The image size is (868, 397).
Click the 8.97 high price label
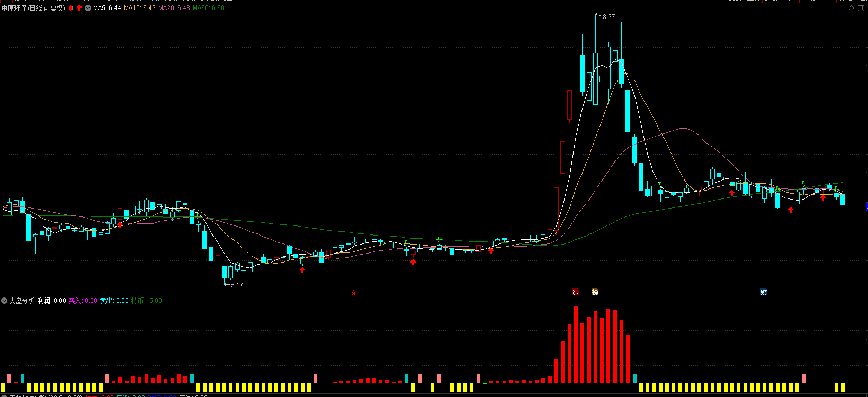point(609,17)
